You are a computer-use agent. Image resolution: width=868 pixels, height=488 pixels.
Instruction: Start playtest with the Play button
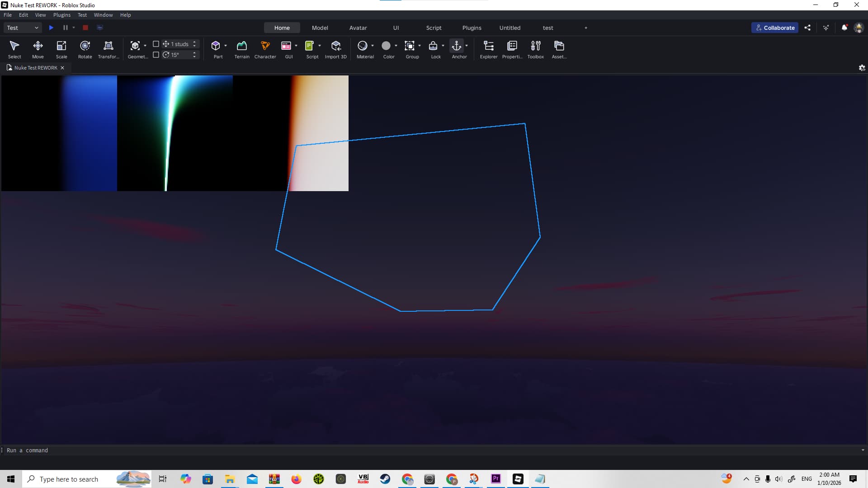pos(51,28)
